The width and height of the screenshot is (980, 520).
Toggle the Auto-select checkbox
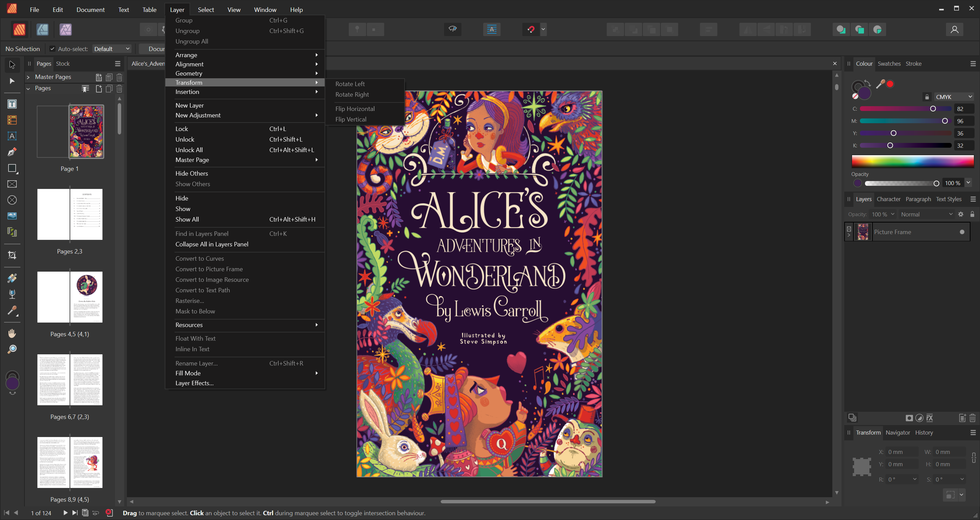[x=52, y=49]
